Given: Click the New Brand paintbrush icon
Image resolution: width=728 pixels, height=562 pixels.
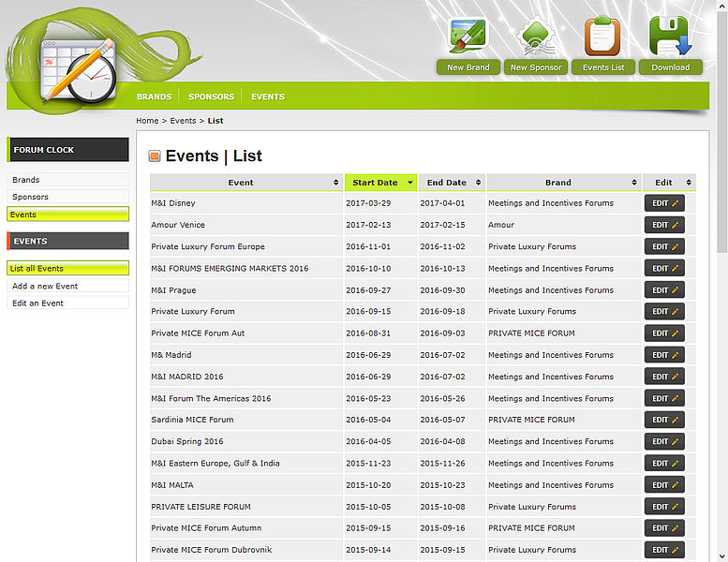Looking at the screenshot, I should coord(468,37).
